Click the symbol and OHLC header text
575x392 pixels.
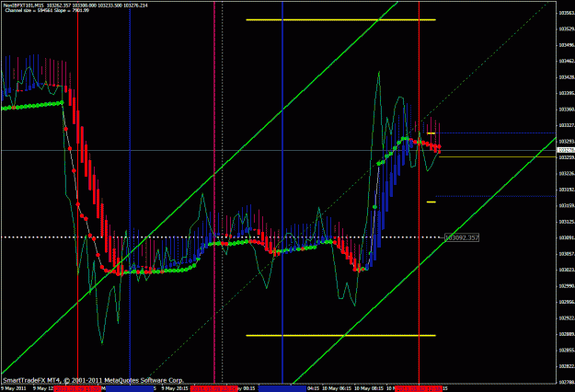click(75, 6)
